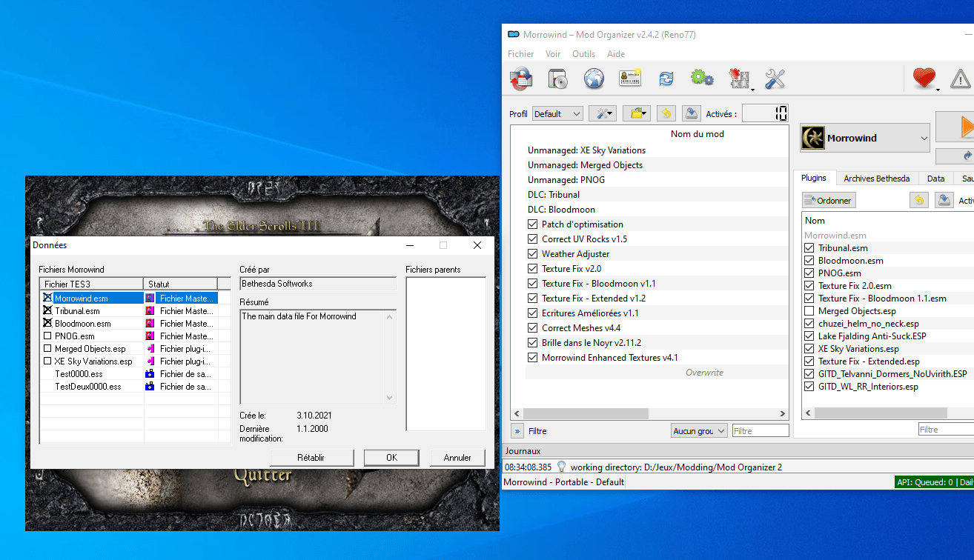974x560 pixels.
Task: Click the Ordonner sort button
Action: coord(829,200)
